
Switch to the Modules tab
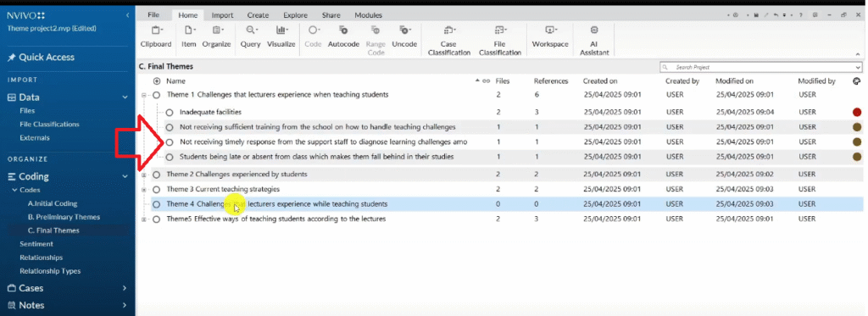pyautogui.click(x=368, y=15)
